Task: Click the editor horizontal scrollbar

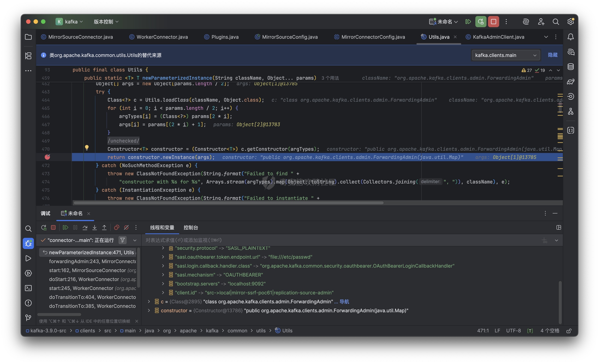Action: pos(229,203)
